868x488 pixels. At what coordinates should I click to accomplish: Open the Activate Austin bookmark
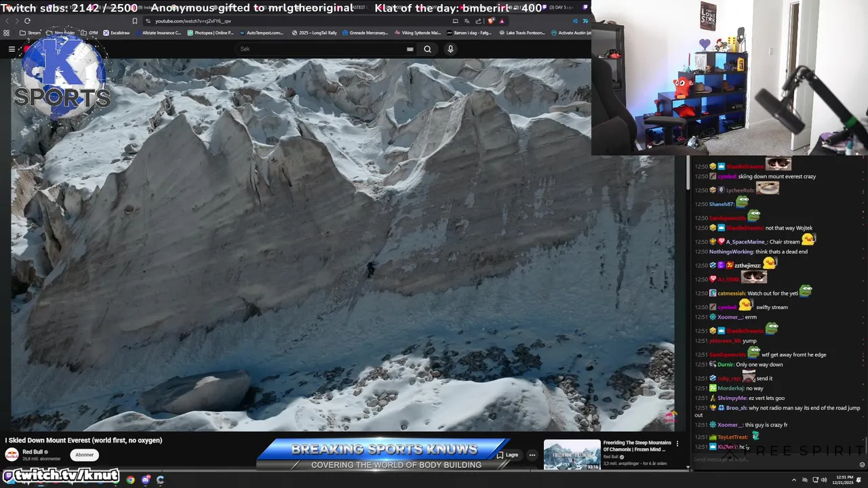[571, 33]
